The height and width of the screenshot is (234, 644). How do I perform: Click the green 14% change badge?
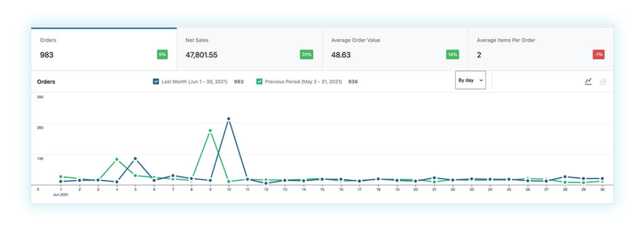452,55
